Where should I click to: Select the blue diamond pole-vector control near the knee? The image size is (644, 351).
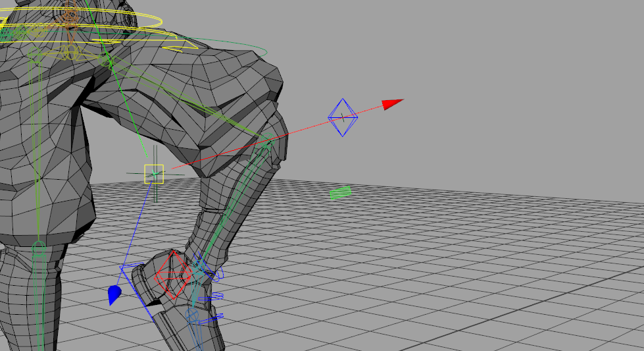pyautogui.click(x=343, y=117)
